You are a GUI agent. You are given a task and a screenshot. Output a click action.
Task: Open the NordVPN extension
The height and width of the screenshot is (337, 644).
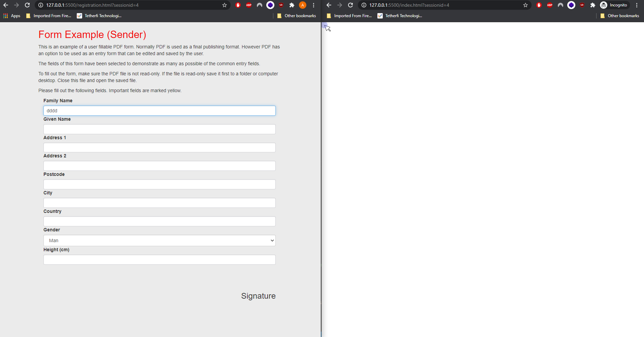[x=260, y=5]
